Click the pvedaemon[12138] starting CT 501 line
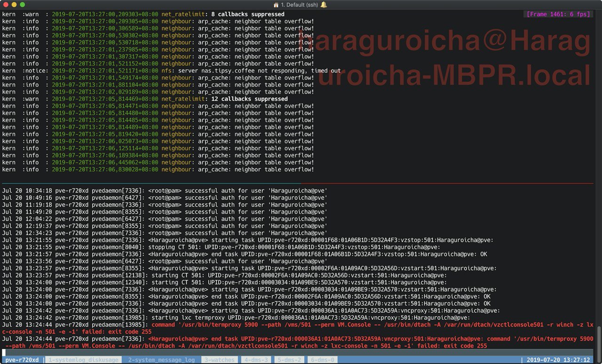The width and height of the screenshot is (602, 364). coord(224,275)
